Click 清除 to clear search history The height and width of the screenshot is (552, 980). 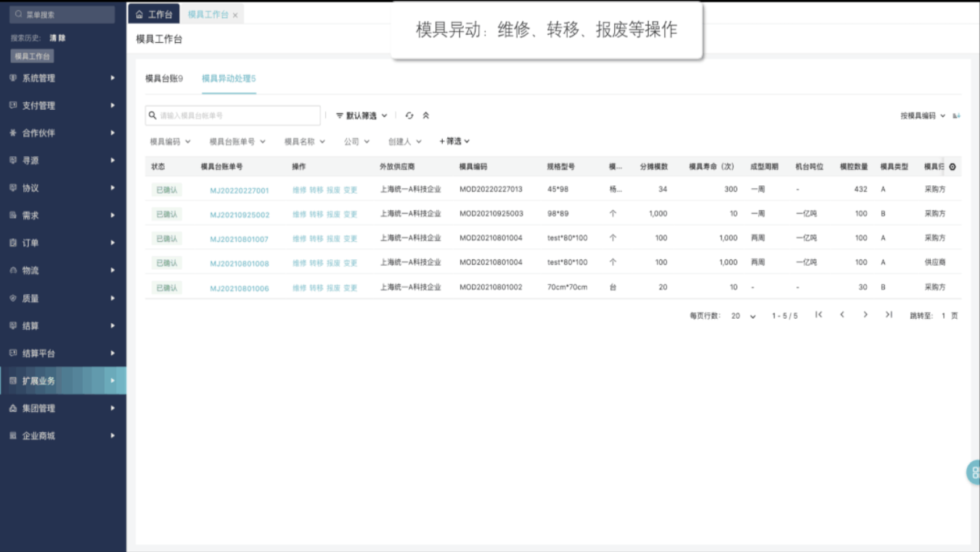coord(57,38)
